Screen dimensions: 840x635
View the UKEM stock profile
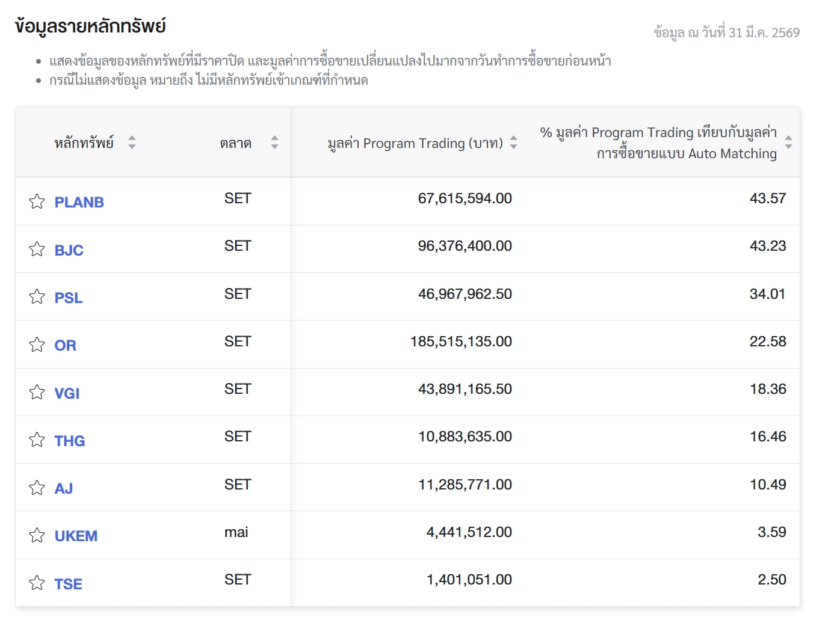pos(76,536)
